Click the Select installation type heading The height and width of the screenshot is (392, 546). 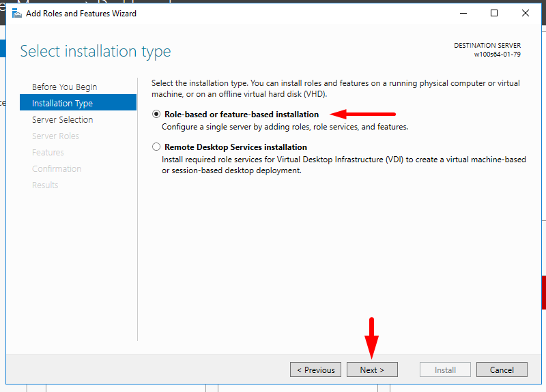click(96, 51)
